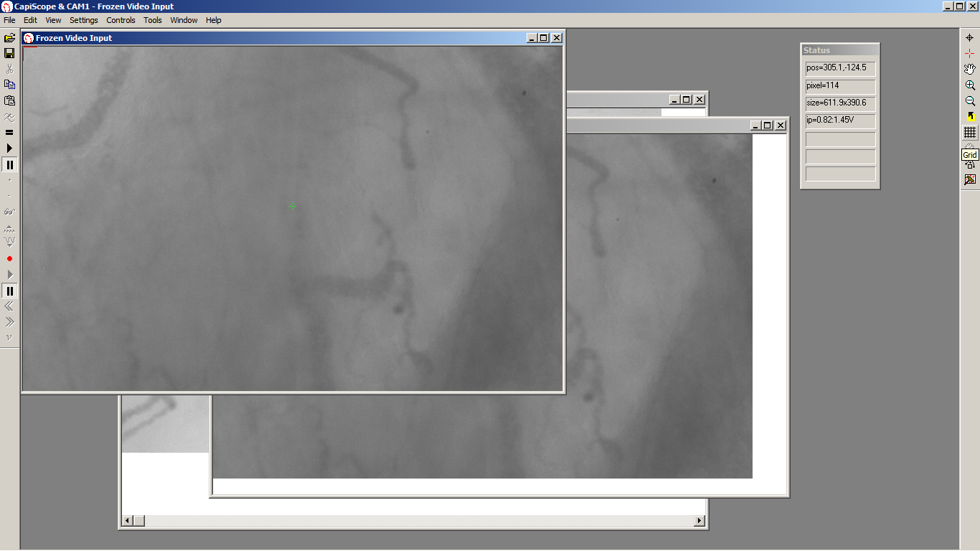This screenshot has height=551, width=980.
Task: Click the Open file folder icon
Action: click(x=9, y=37)
